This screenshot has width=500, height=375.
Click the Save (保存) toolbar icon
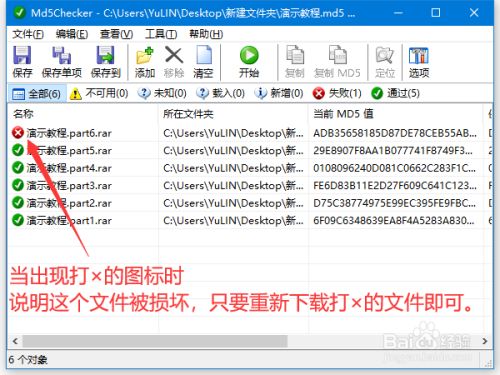click(x=22, y=55)
